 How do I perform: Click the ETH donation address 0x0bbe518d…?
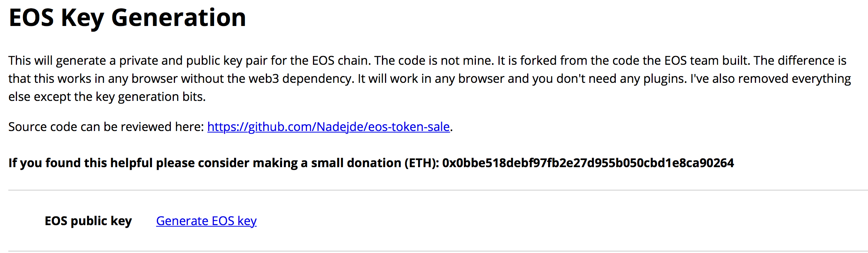587,163
